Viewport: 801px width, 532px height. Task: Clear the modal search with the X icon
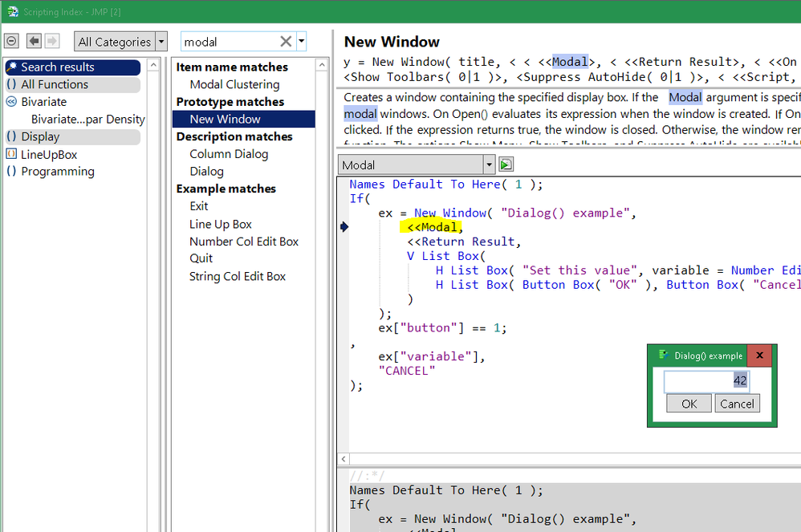(x=285, y=40)
